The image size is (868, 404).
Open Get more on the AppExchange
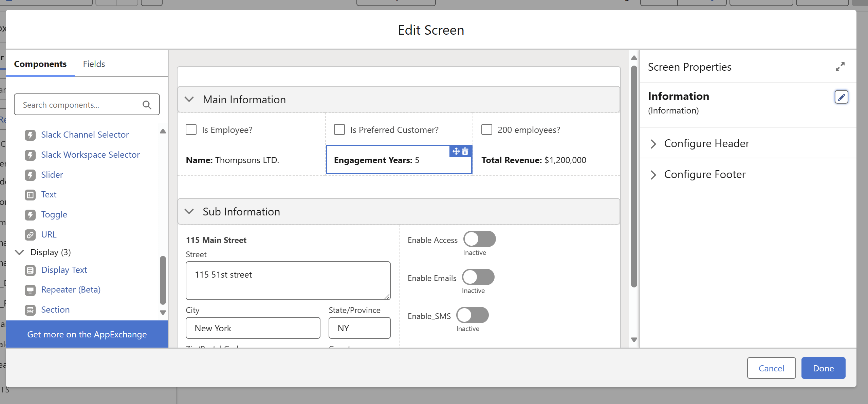click(x=87, y=334)
